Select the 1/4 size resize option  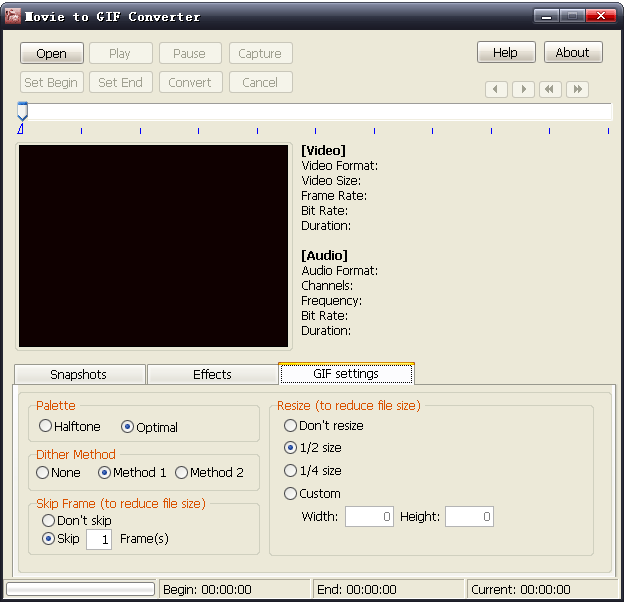[312, 471]
